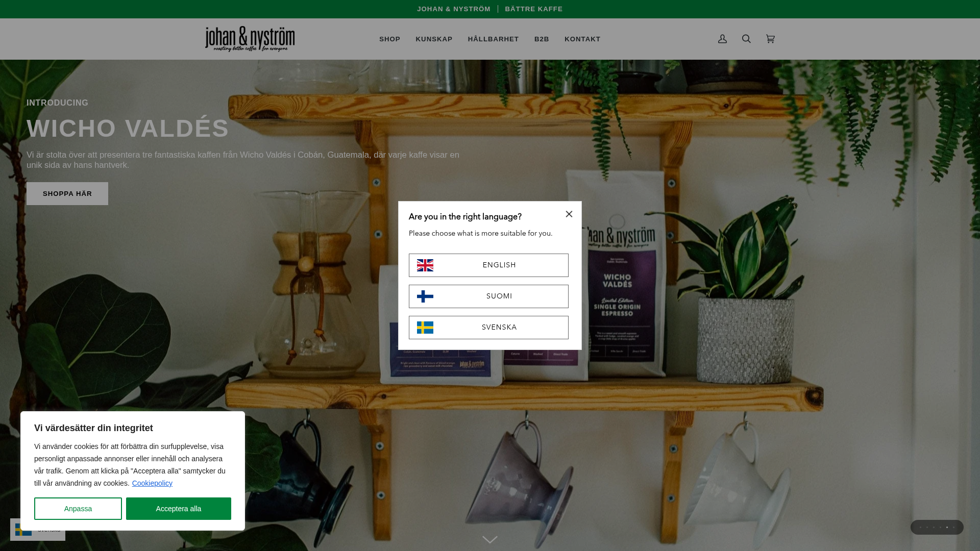Click the SHOPPA HÄR hero button
Image resolution: width=980 pixels, height=551 pixels.
[67, 194]
